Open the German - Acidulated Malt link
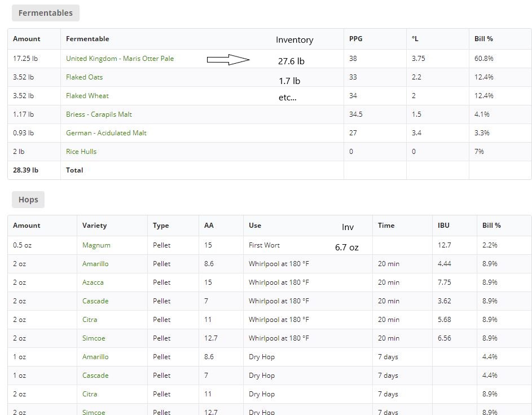The width and height of the screenshot is (532, 415). (x=106, y=133)
